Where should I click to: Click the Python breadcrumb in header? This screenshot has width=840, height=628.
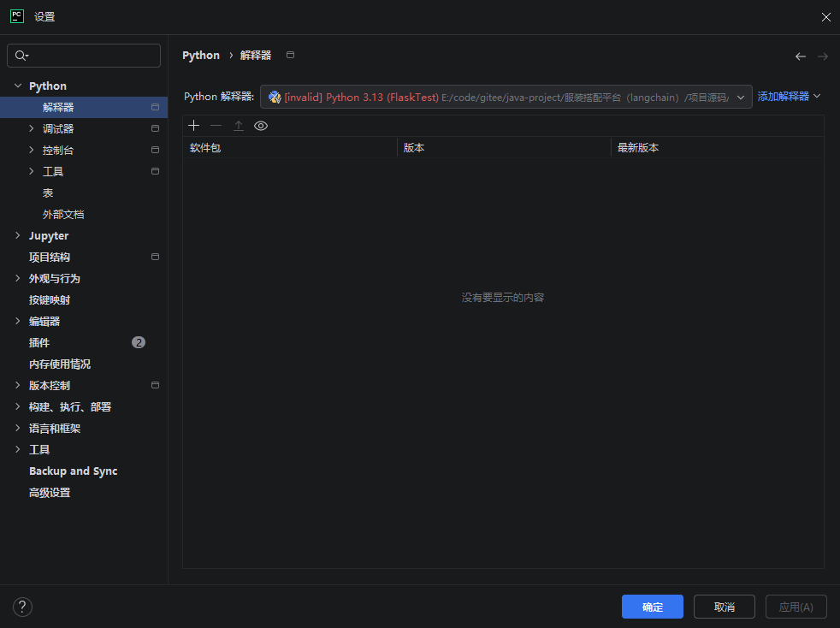(201, 56)
